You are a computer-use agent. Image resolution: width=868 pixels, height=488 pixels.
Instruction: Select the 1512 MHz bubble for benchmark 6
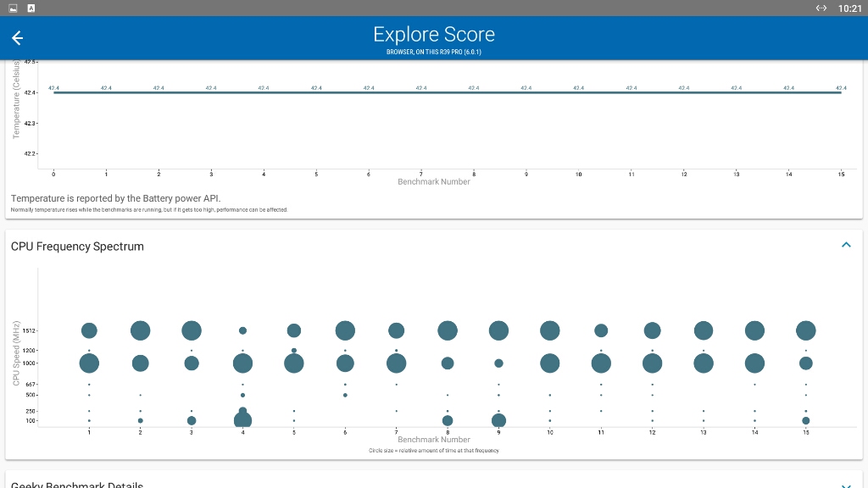345,331
